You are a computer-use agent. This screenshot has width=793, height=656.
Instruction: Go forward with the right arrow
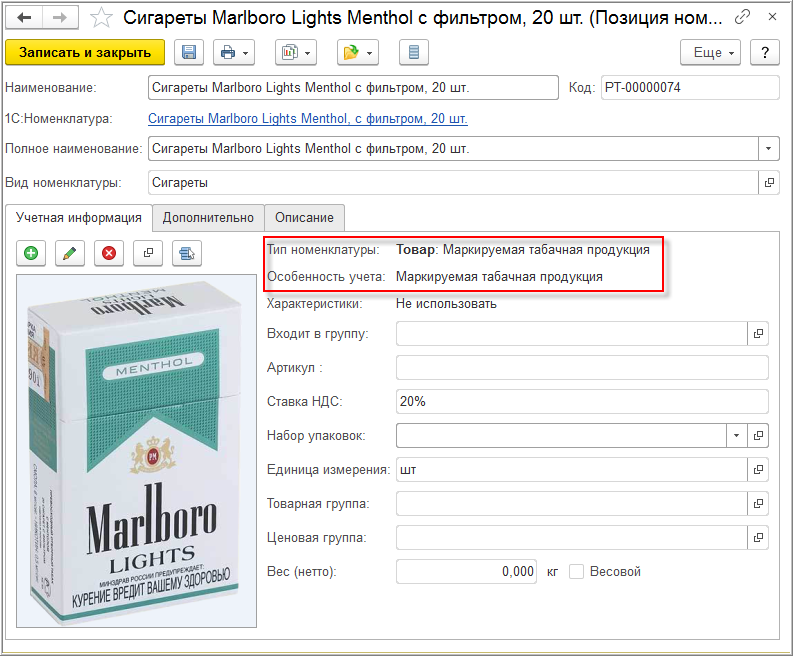pos(60,18)
